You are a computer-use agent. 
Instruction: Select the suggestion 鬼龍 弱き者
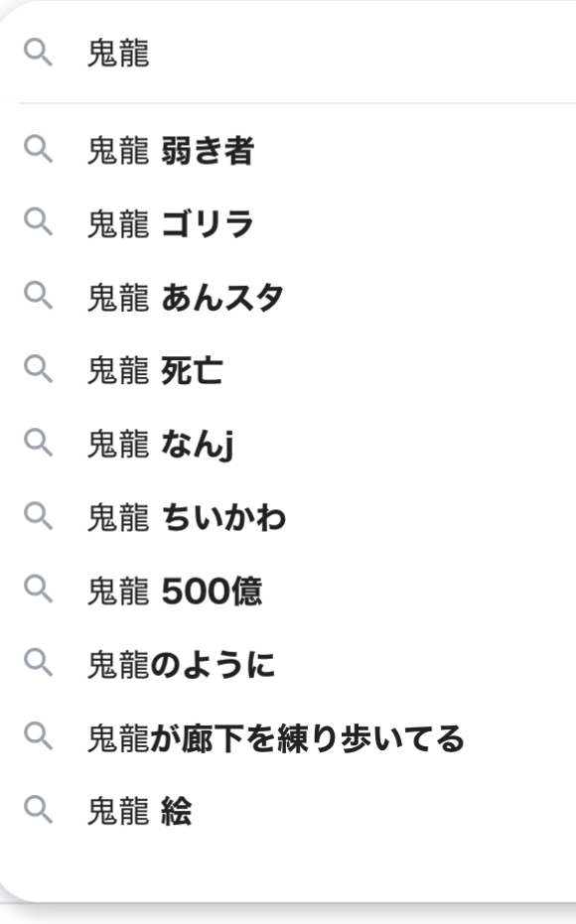pos(288,150)
